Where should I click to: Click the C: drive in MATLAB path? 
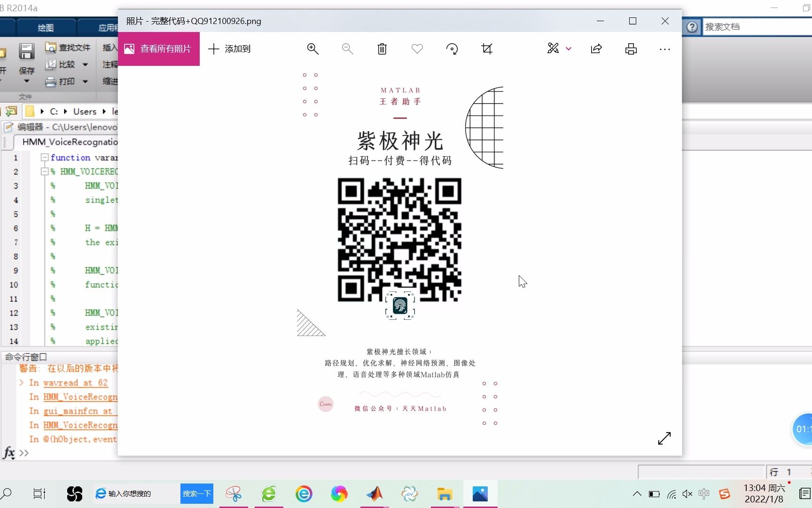tap(54, 111)
